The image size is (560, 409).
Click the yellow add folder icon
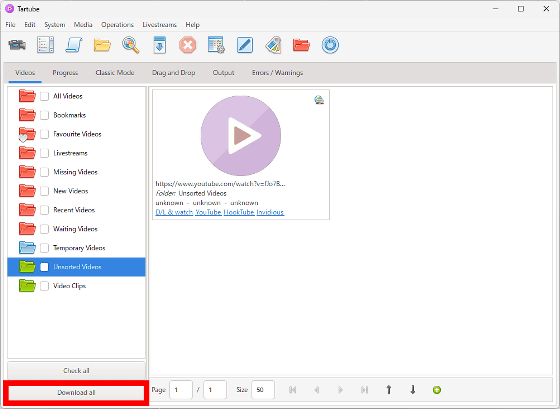tap(102, 45)
